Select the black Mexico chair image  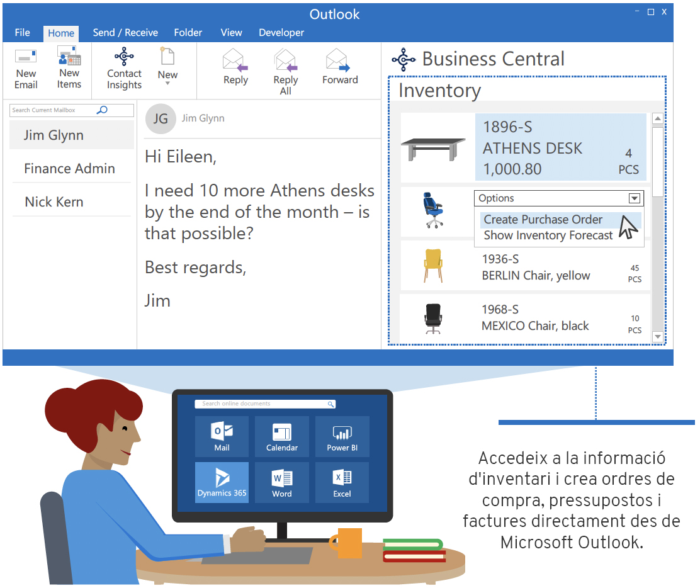click(432, 319)
